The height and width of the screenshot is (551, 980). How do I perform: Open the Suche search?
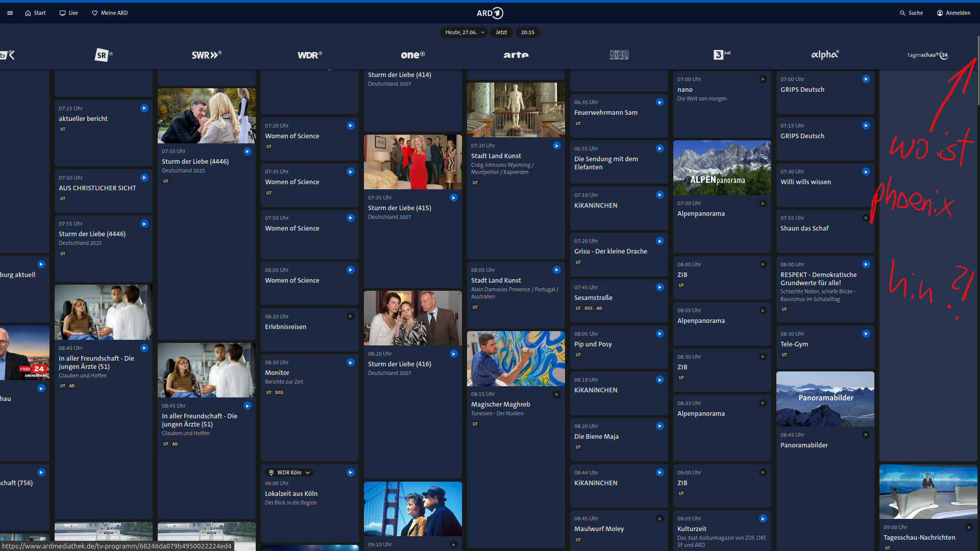coord(911,13)
